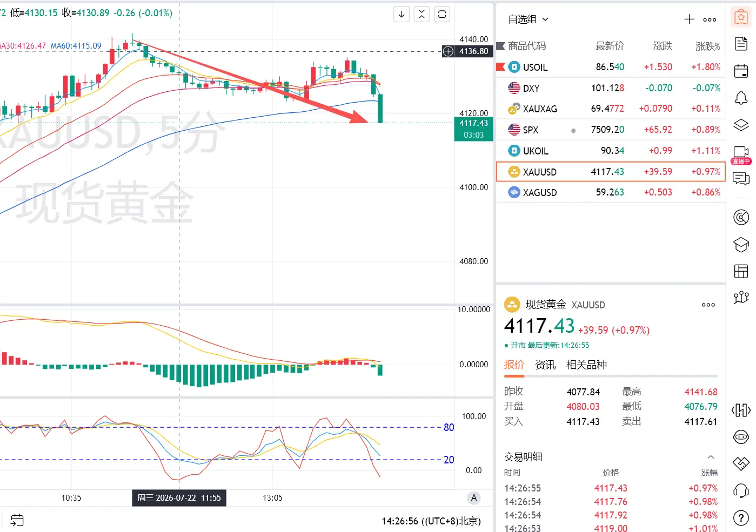The width and height of the screenshot is (756, 532).
Task: Select the USOIL watchlist row
Action: 611,67
